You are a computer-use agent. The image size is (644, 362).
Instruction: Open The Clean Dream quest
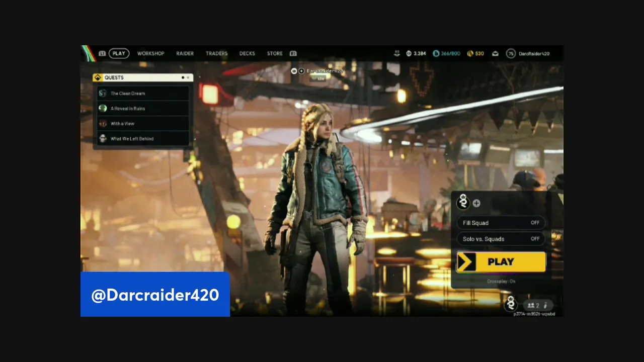coord(143,93)
